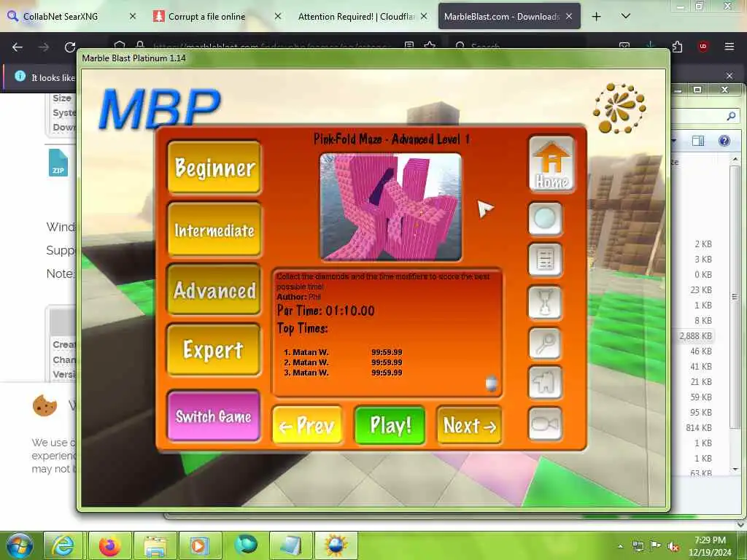Open the taskbar clock showing 7:29 PM
Viewport: 747px width, 560px height.
[710, 545]
